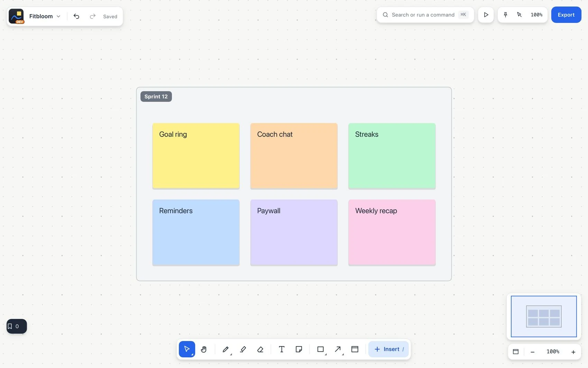This screenshot has width=588, height=368.
Task: Open the bottom 100% zoom level menu
Action: [x=553, y=351]
